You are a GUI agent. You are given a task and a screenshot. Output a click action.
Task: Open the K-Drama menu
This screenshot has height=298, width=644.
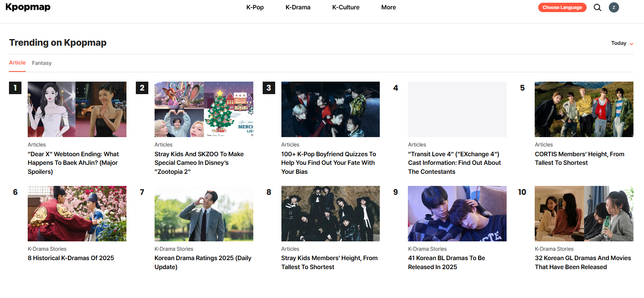298,7
